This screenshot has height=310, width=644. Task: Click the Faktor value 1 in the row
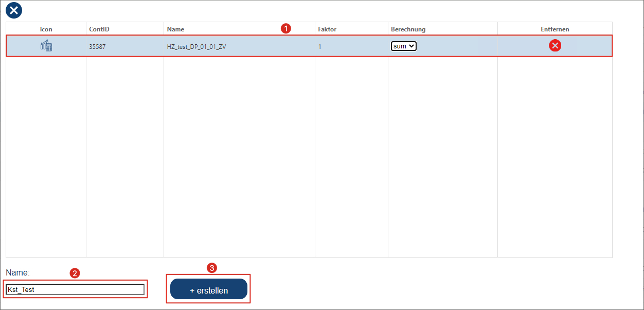coord(319,46)
